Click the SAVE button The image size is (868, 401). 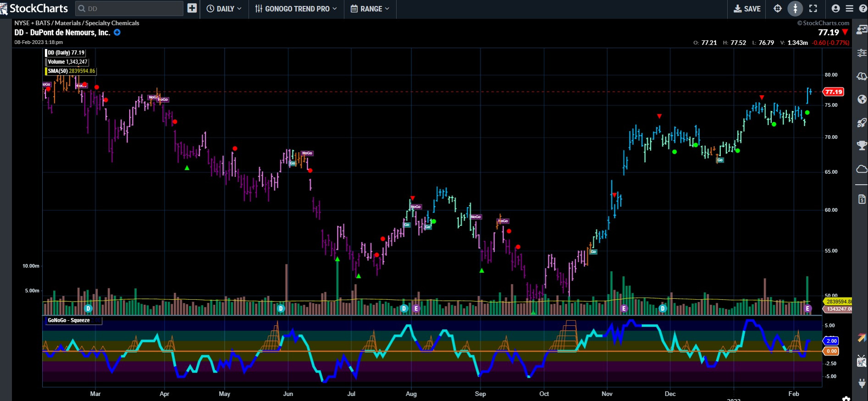click(x=747, y=9)
